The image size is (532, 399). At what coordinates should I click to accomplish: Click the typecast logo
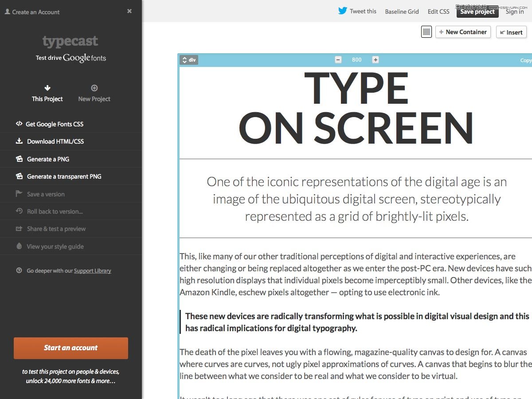tap(70, 41)
